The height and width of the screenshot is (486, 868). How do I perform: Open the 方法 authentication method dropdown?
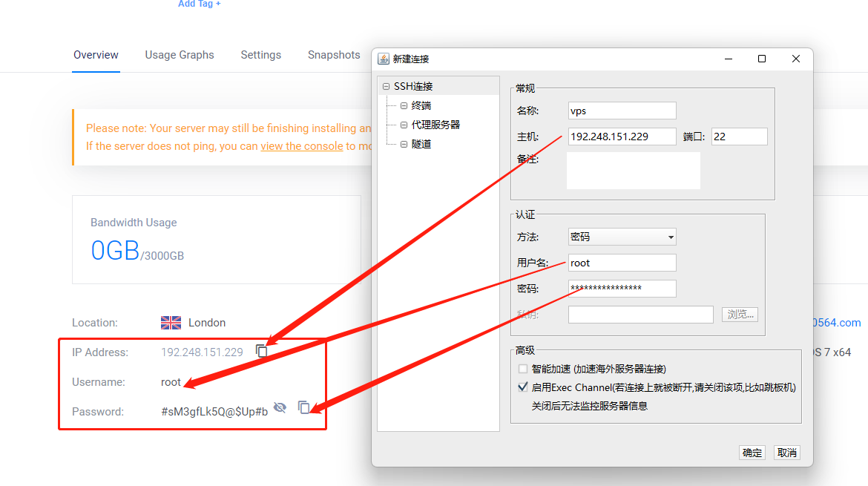(x=622, y=237)
